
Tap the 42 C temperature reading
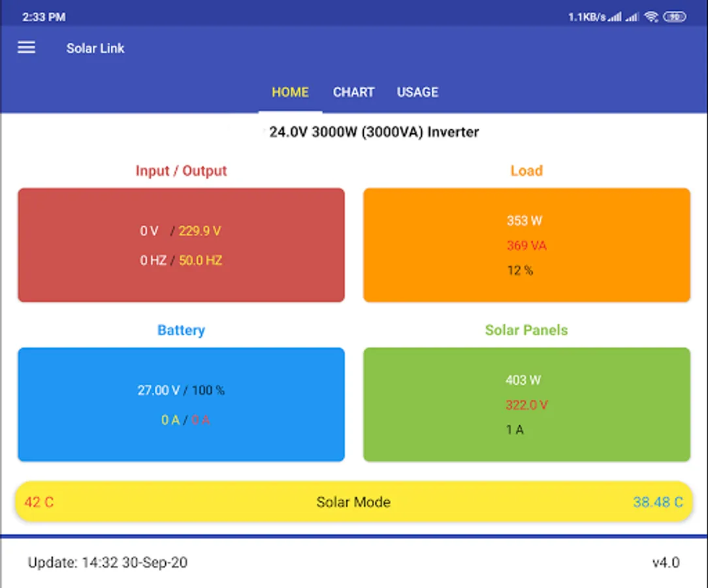tap(39, 502)
